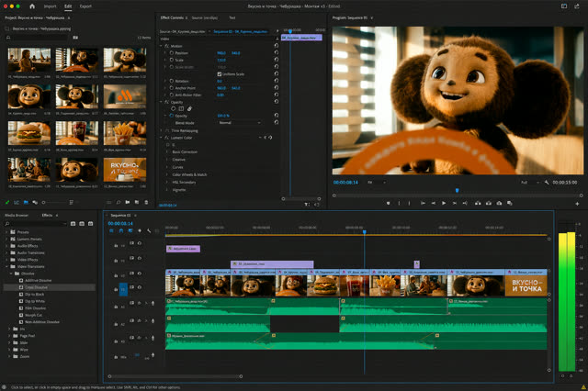This screenshot has width=588, height=391.
Task: Open the Export tab
Action: pos(85,6)
